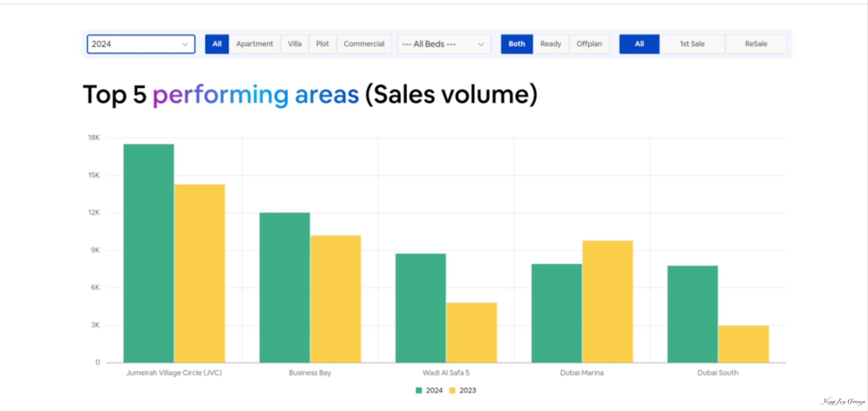Filter by Villa property type

[x=294, y=44]
